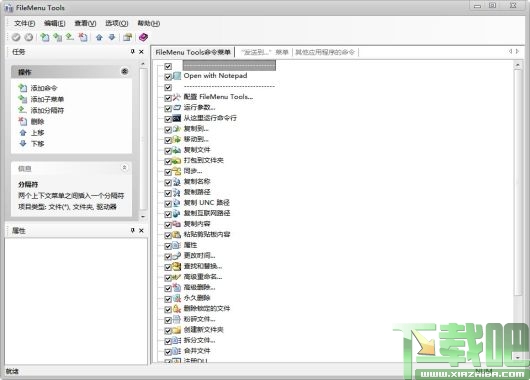Viewport: 530px width, 380px height.
Task: Click the command list scrollbar up arrow
Action: [x=517, y=65]
